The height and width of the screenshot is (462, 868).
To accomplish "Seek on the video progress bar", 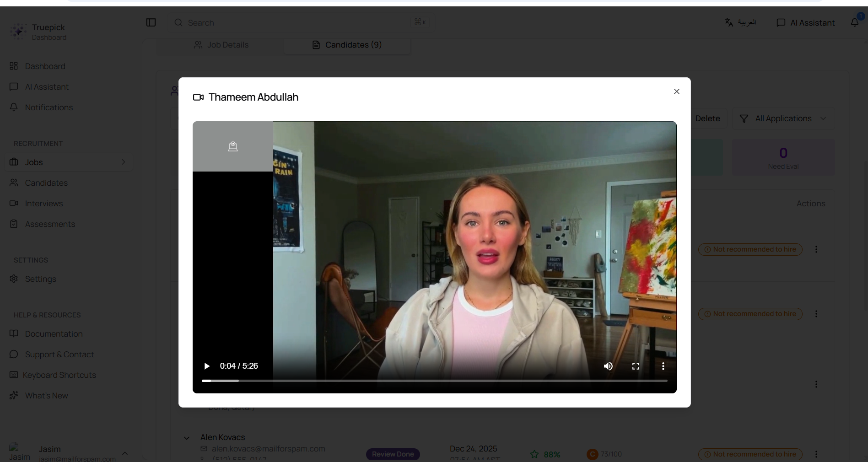I will click(x=434, y=381).
